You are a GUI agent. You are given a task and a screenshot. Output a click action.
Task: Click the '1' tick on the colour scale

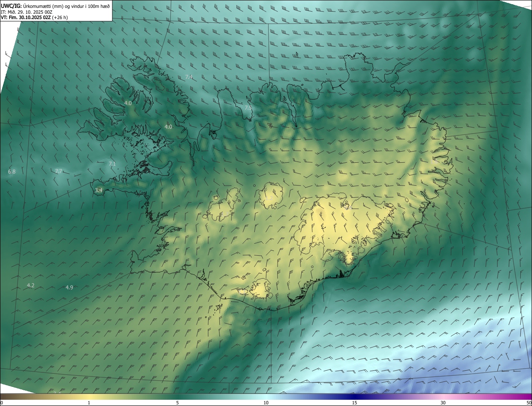pos(89,403)
